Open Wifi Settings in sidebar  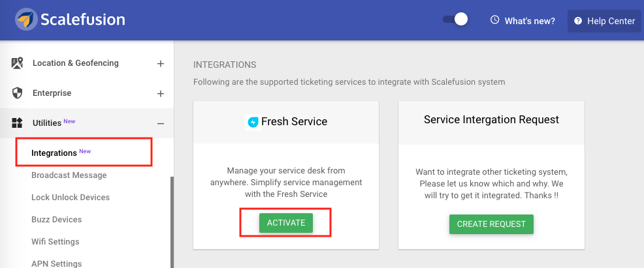coord(56,241)
